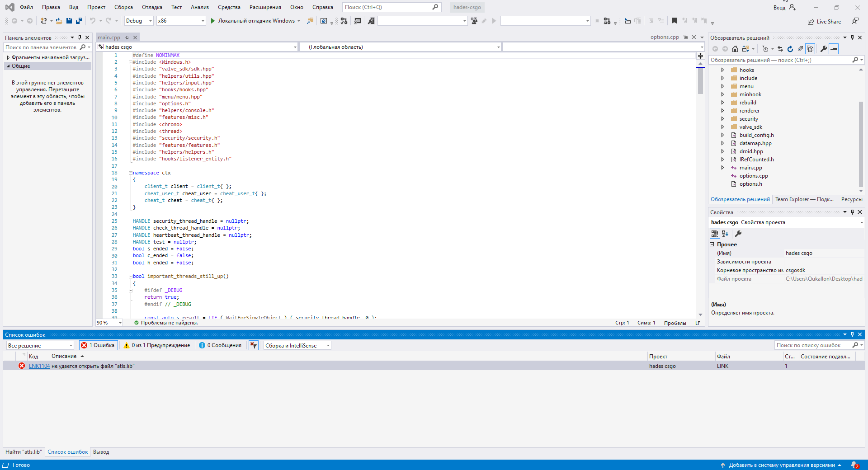Expand the security folder in Solution Explorer
The image size is (868, 470).
722,119
